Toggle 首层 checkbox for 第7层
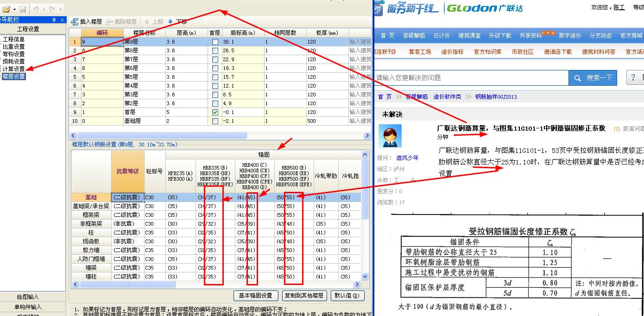This screenshot has width=644, height=316. (x=215, y=59)
